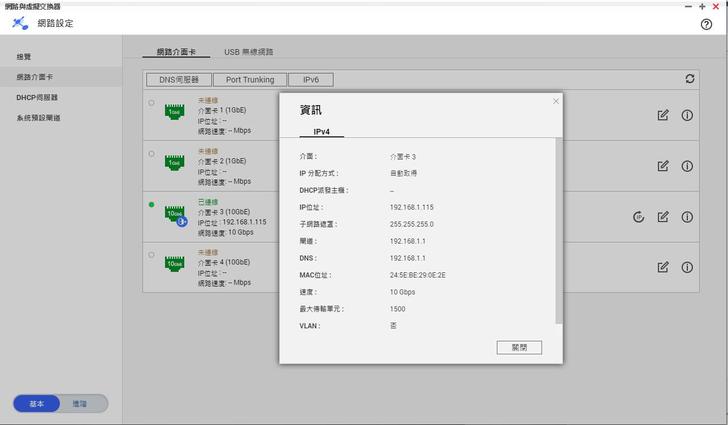Click the 關閉 button in the dialog
This screenshot has width=728, height=425.
519,348
